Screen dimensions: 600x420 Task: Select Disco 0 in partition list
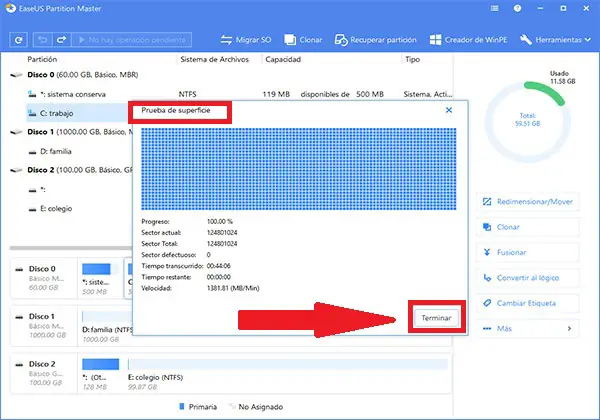(82, 75)
